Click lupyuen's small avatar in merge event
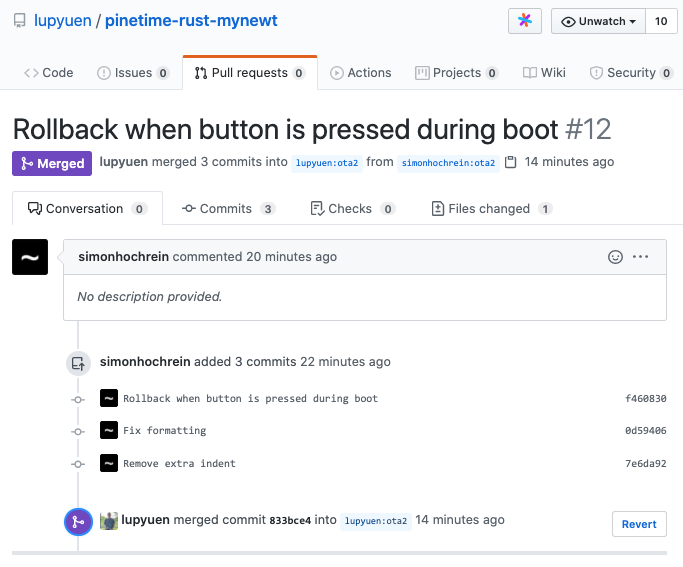The height and width of the screenshot is (567, 683). [109, 520]
